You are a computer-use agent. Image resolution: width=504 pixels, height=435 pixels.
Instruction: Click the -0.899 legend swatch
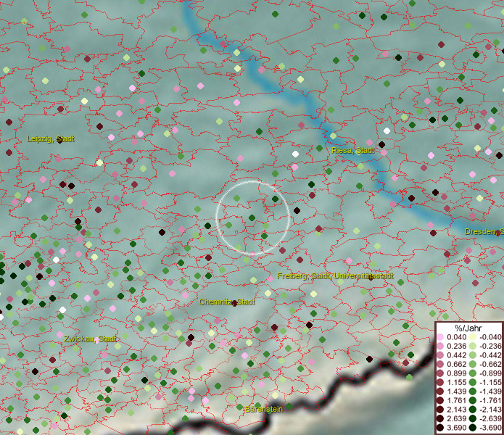click(473, 373)
